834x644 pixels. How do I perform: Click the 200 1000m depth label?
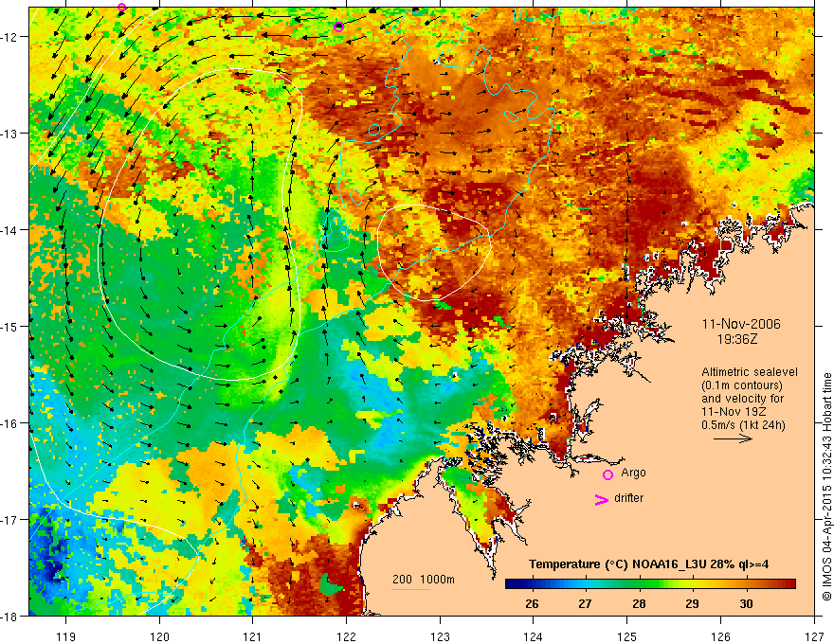click(425, 579)
